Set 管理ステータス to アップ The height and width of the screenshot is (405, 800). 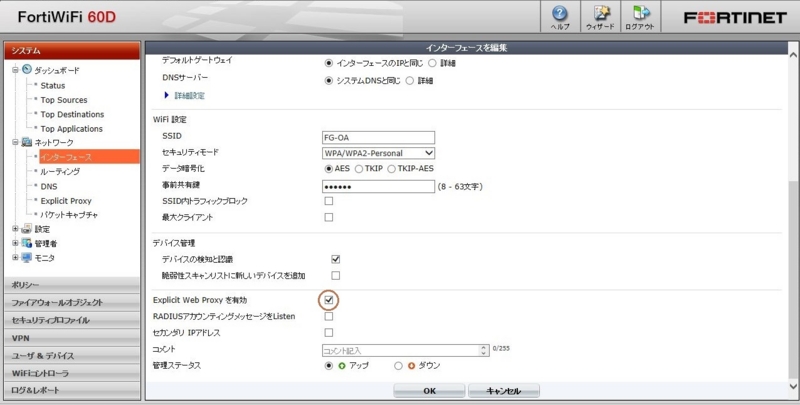point(329,366)
